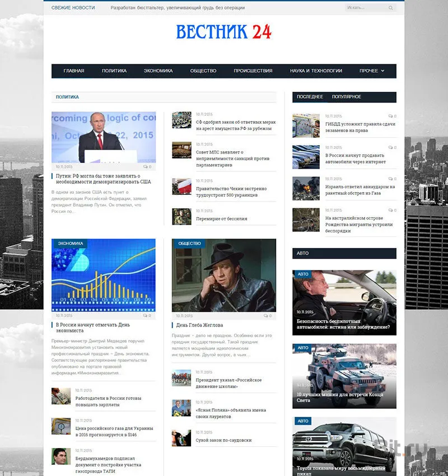Viewport: 448px width, 476px height.
Task: Click the Вестник 24 site logo
Action: (x=223, y=32)
